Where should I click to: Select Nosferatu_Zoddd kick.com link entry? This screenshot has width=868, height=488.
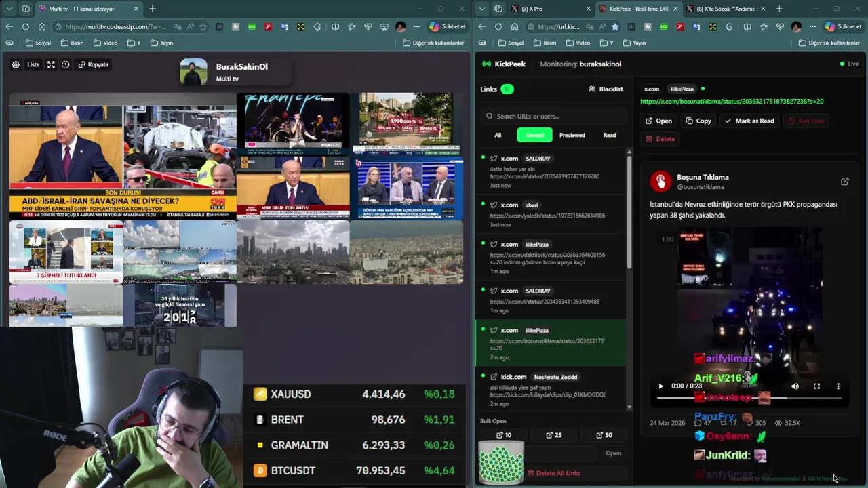click(551, 390)
